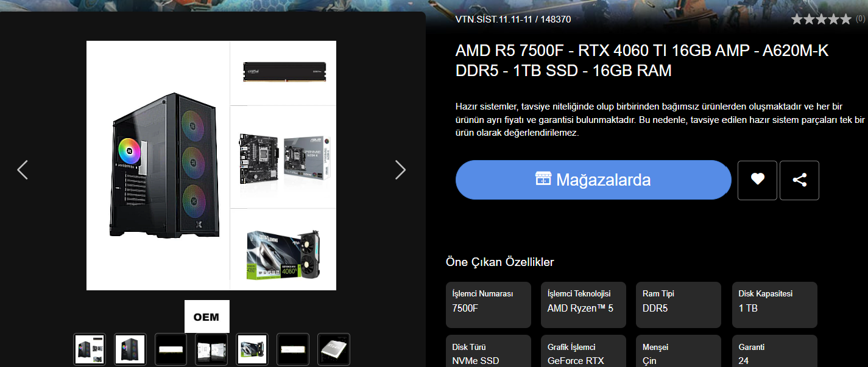Click the OEM badge under the image

pos(207,316)
